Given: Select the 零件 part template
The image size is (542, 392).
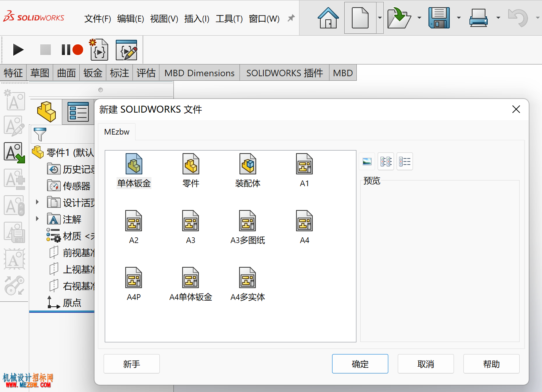Looking at the screenshot, I should click(191, 171).
